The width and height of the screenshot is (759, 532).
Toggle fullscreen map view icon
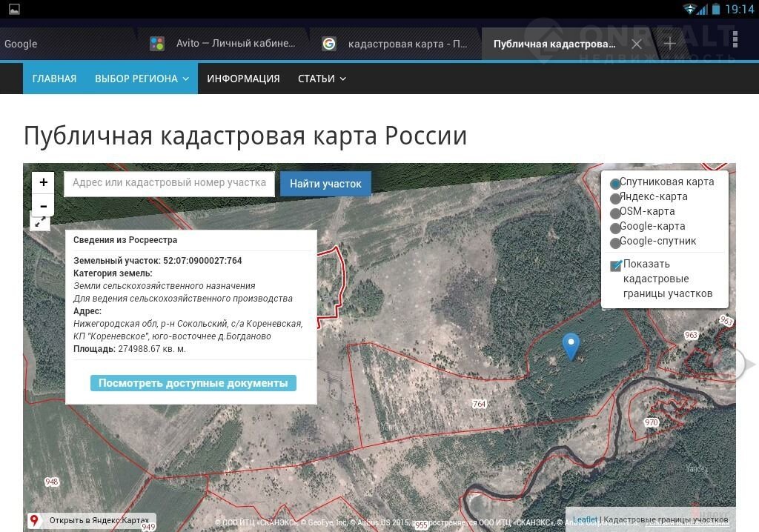41,222
